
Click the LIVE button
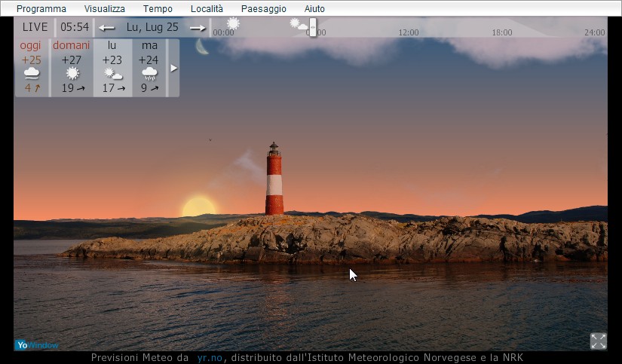(x=35, y=27)
